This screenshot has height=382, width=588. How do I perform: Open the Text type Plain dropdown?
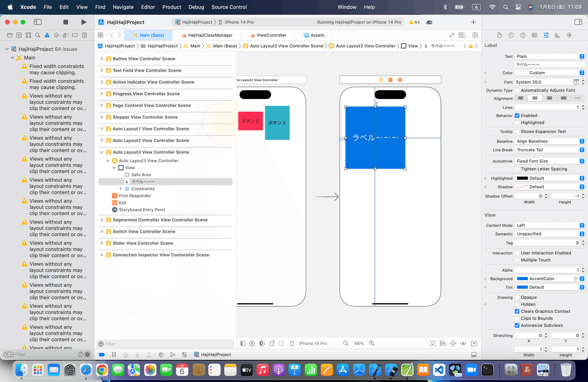550,56
